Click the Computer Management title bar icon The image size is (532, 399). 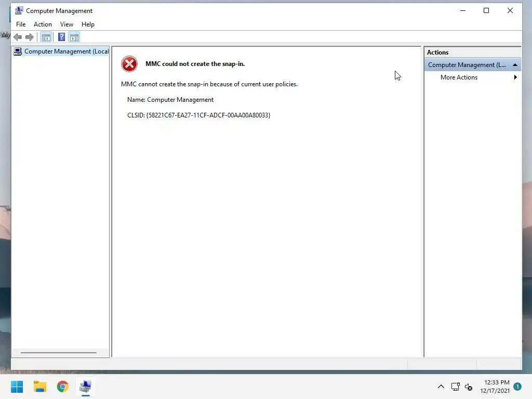pyautogui.click(x=19, y=10)
